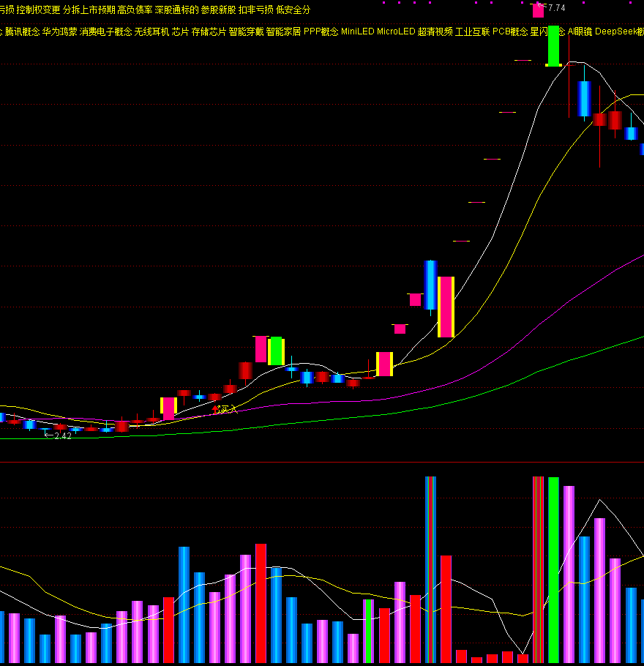Select the 存储芯片 concept tag
This screenshot has width=644, height=666.
coord(209,32)
